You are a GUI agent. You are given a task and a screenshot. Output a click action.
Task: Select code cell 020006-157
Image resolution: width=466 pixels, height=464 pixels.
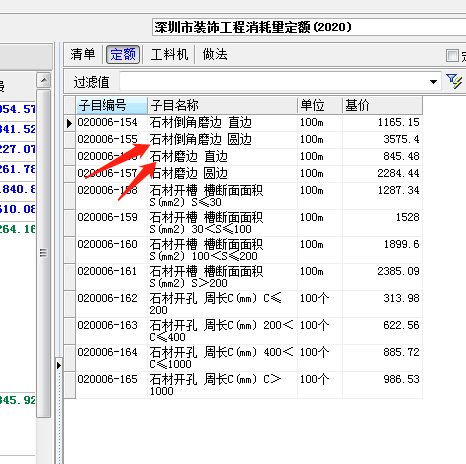pyautogui.click(x=112, y=173)
